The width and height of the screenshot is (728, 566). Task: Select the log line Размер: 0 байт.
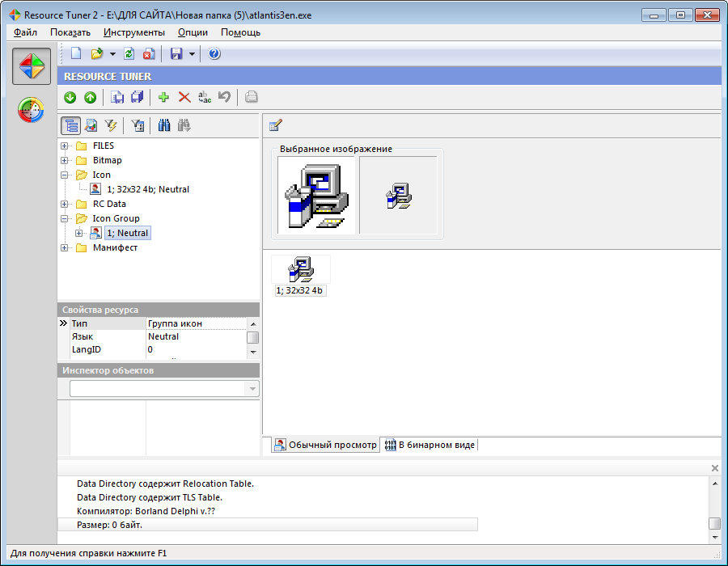(268, 525)
